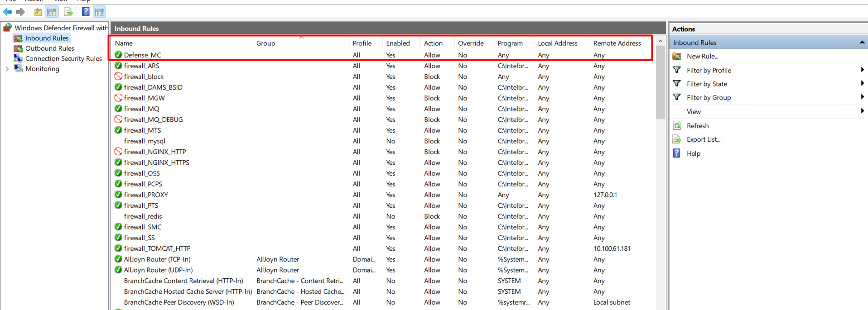The width and height of the screenshot is (868, 310).
Task: Click Refresh icon in Actions pane
Action: point(677,126)
